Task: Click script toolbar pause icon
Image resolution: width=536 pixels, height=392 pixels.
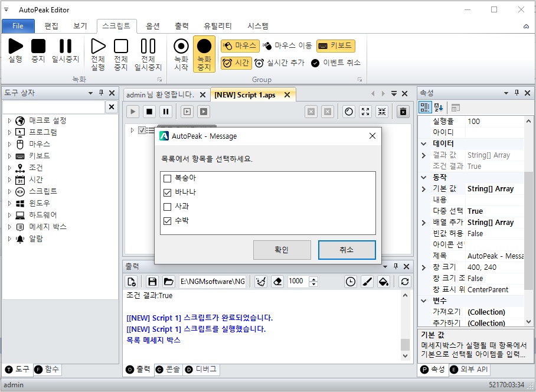Action: (166, 112)
